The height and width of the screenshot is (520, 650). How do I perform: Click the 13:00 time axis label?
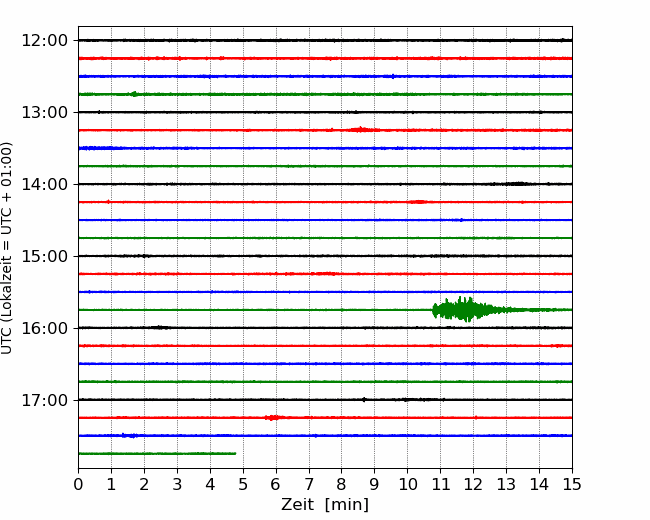pyautogui.click(x=44, y=112)
